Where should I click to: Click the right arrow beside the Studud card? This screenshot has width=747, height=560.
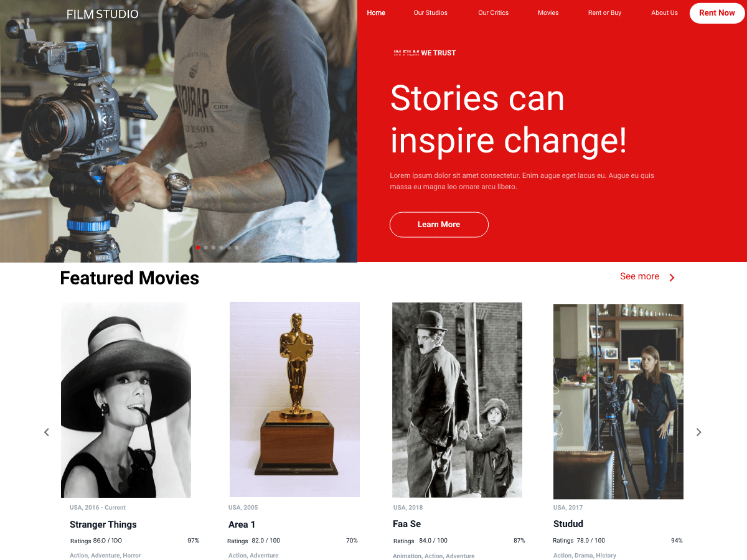[x=698, y=432]
